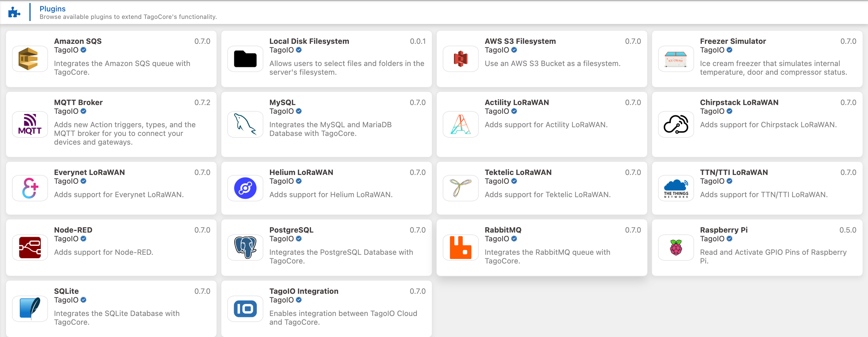The height and width of the screenshot is (337, 868).
Task: Click the RabbitMQ orange icon
Action: click(460, 248)
